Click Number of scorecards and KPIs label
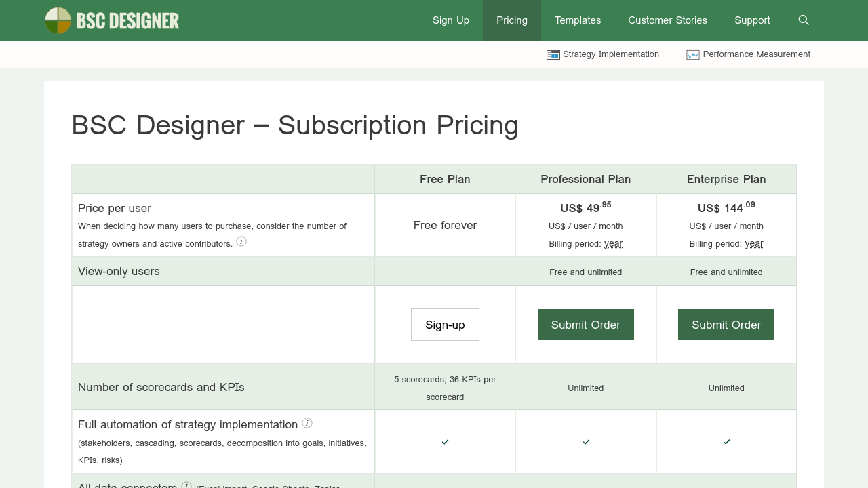Image resolution: width=868 pixels, height=488 pixels. coord(161,387)
